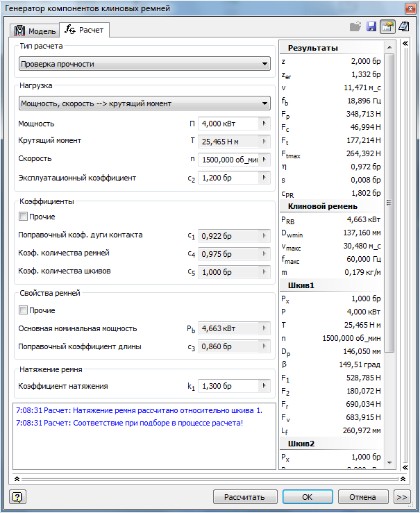Click message Соответствие при подборе в процессе расчета

(x=130, y=423)
